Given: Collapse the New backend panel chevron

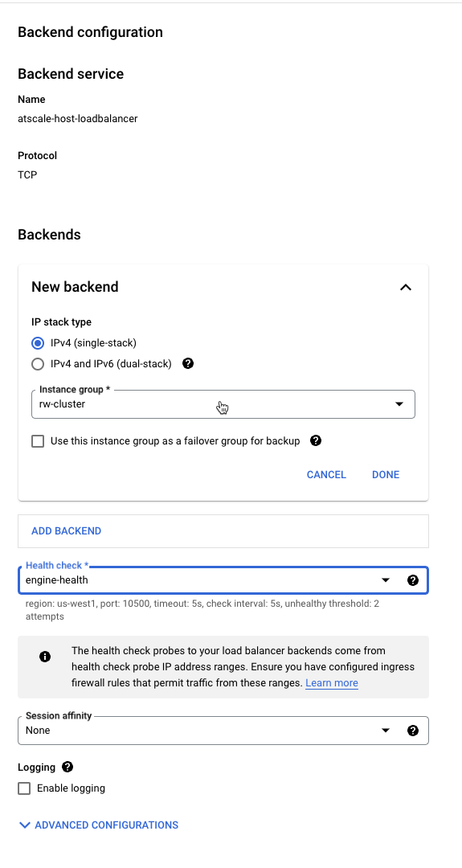Looking at the screenshot, I should pyautogui.click(x=406, y=287).
